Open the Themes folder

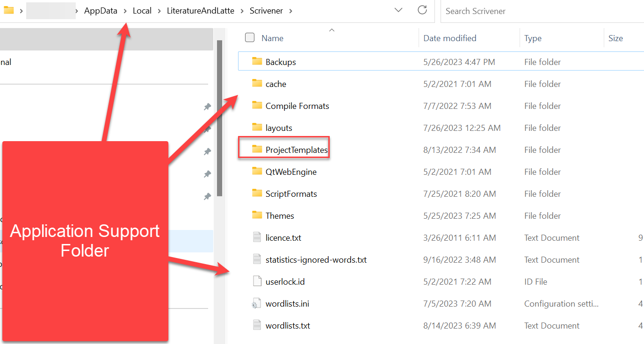(x=280, y=215)
